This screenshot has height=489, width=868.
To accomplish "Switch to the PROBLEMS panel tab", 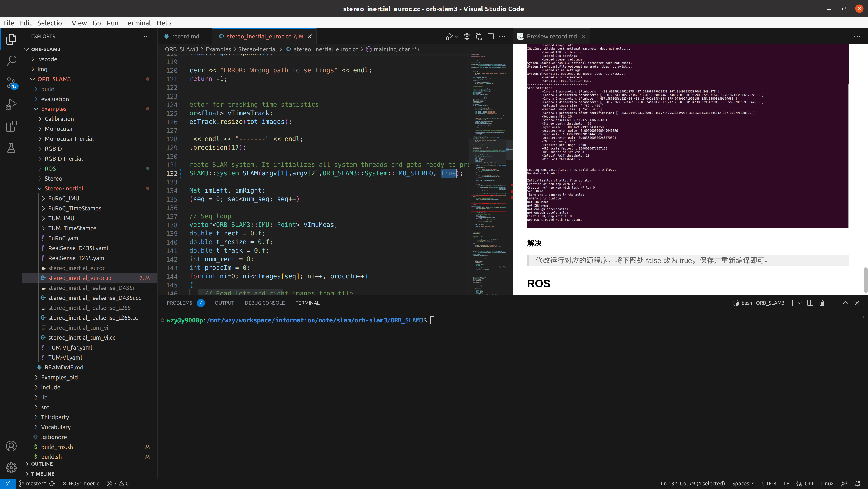I will (x=179, y=303).
